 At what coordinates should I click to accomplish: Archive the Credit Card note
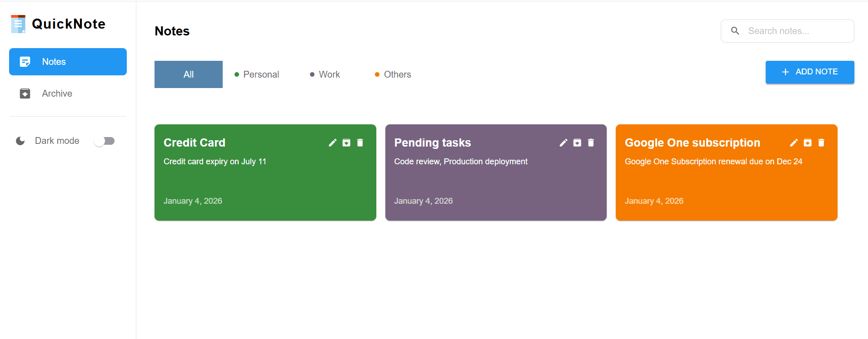pyautogui.click(x=346, y=143)
